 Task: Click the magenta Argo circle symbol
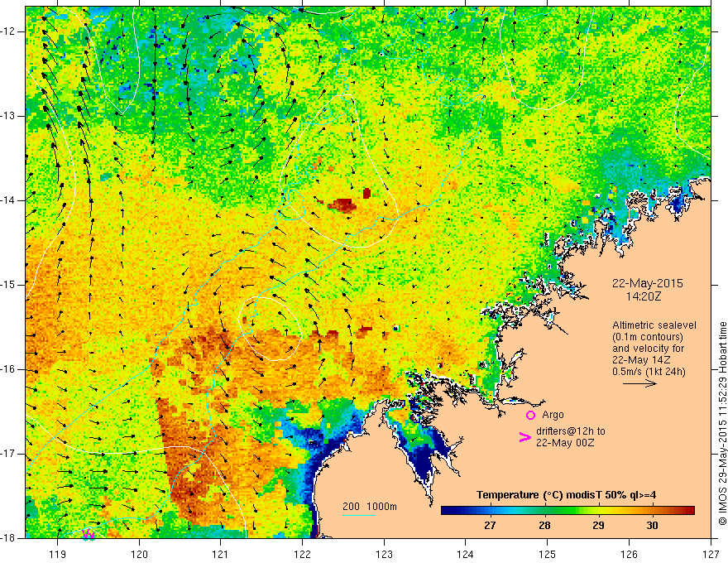tap(530, 415)
